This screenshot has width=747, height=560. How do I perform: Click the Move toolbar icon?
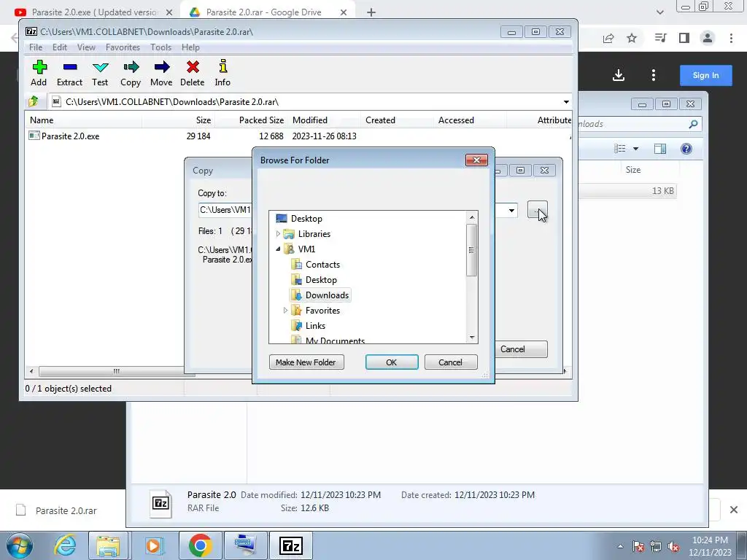161,72
